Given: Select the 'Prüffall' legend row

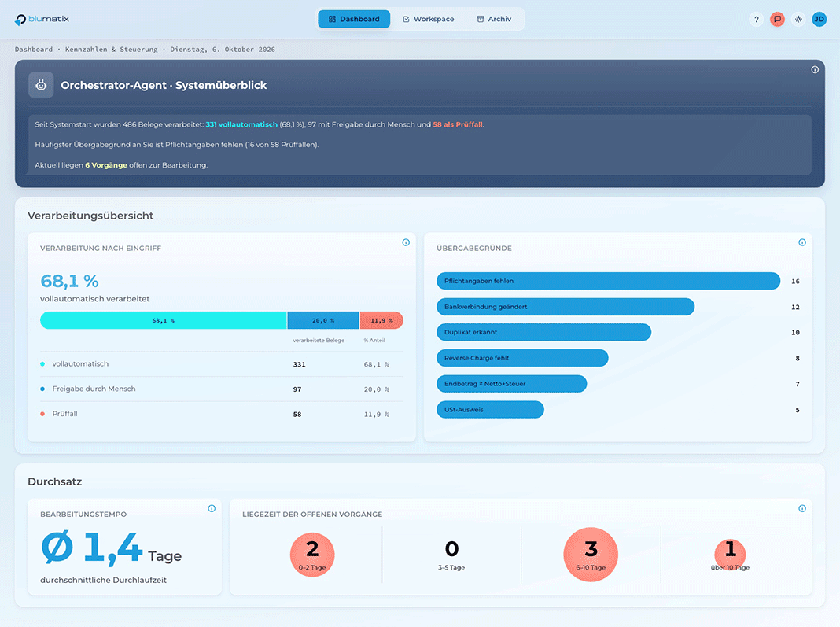Looking at the screenshot, I should (x=221, y=414).
